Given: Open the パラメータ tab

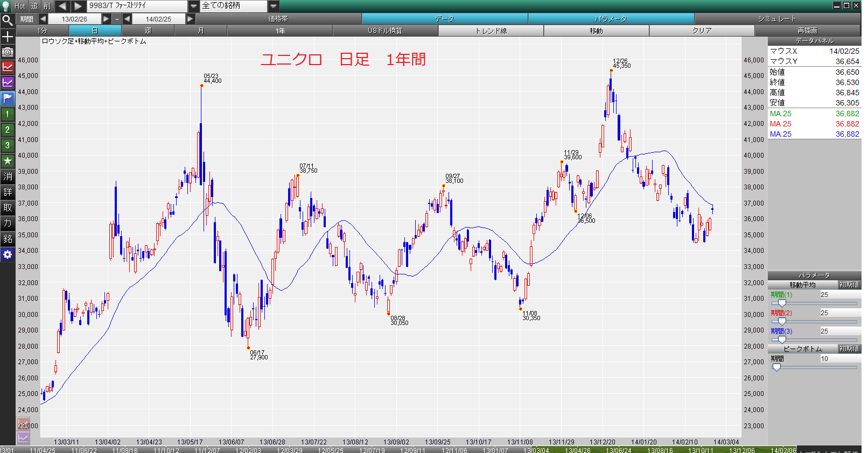Looking at the screenshot, I should (611, 19).
